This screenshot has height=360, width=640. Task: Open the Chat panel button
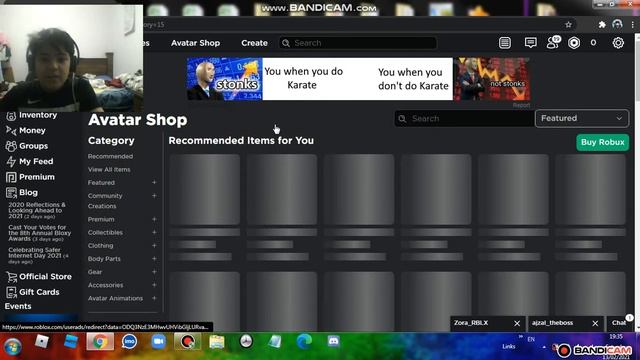point(619,323)
